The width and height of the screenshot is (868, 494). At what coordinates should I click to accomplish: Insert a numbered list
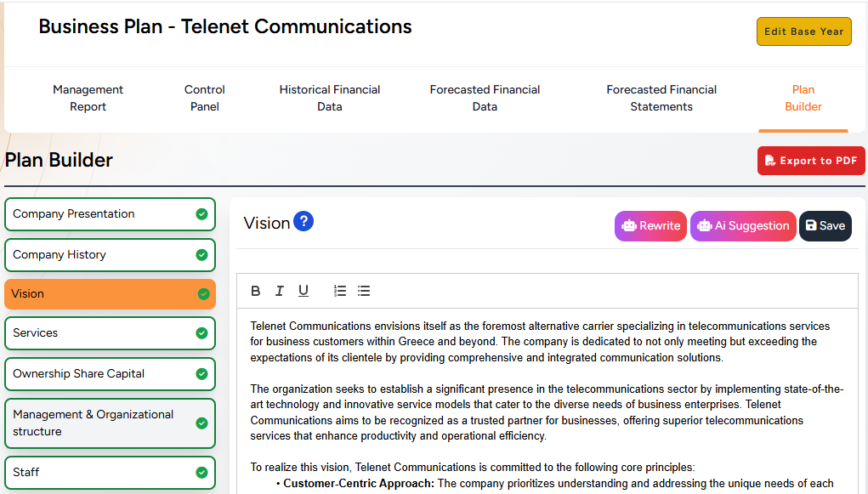coord(340,291)
